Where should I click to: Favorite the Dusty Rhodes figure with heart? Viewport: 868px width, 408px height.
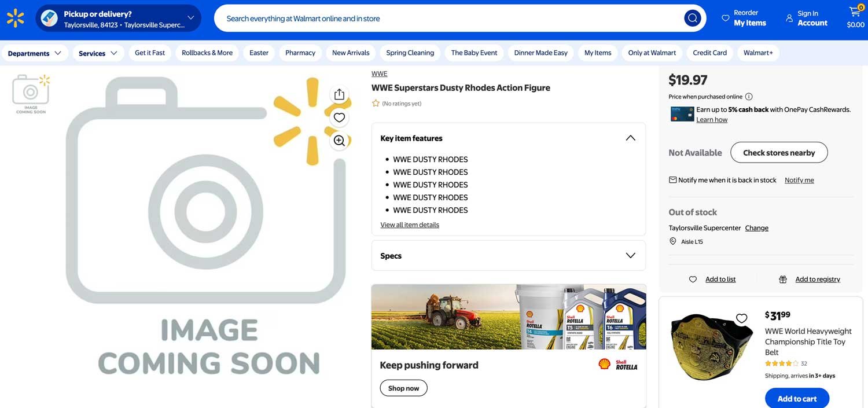point(339,117)
